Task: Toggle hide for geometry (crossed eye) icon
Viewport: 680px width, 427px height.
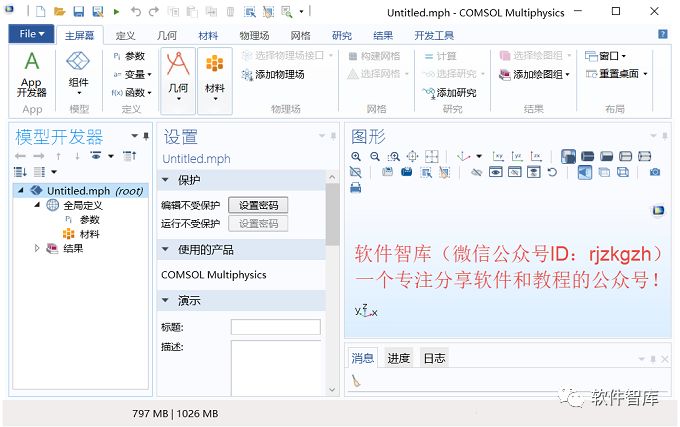Action: point(477,172)
